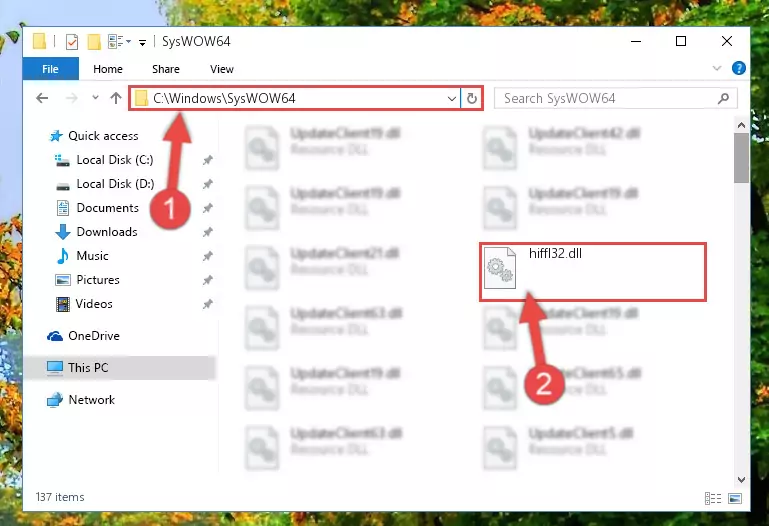
Task: Click the New folder quick access toolbar icon
Action: [94, 42]
